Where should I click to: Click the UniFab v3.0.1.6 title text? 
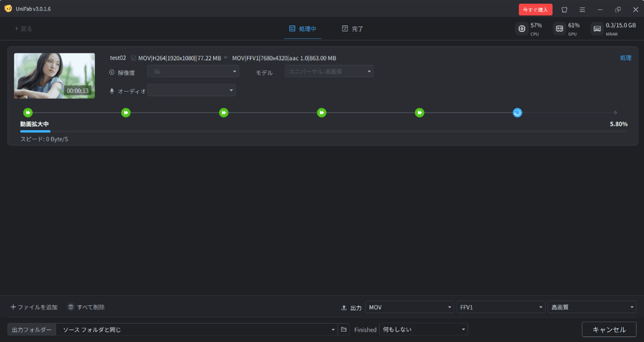(33, 9)
